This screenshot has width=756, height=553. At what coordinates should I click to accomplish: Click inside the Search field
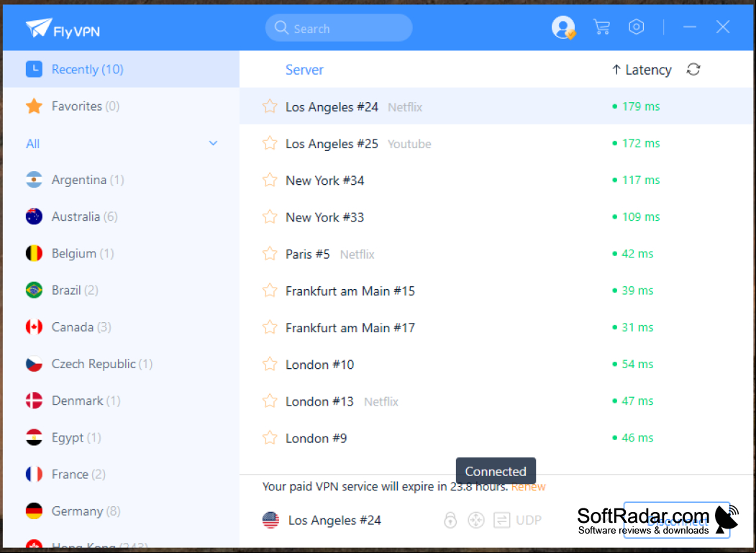pos(339,28)
